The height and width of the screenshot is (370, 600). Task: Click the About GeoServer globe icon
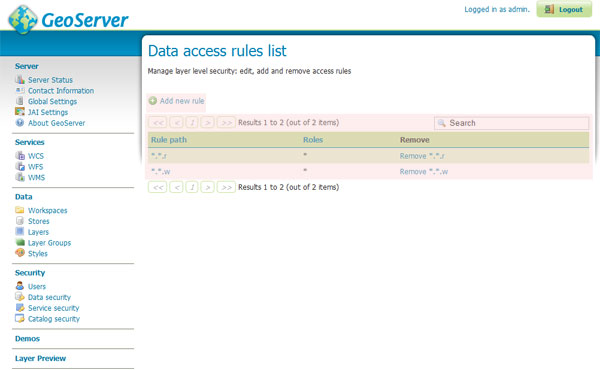(x=20, y=122)
